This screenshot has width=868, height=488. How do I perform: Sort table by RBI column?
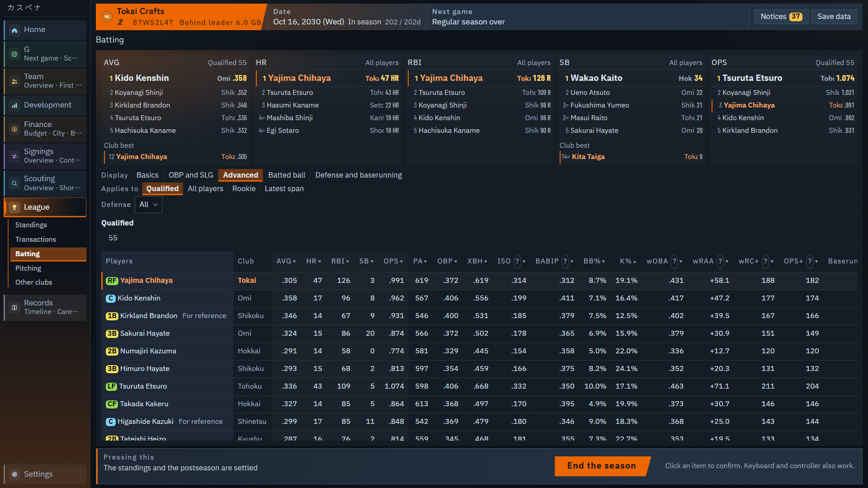[x=340, y=261]
